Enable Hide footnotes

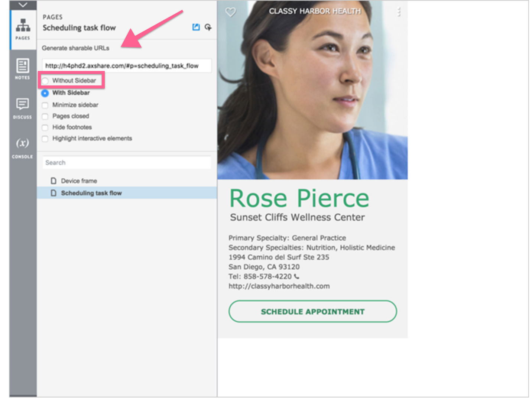point(45,127)
